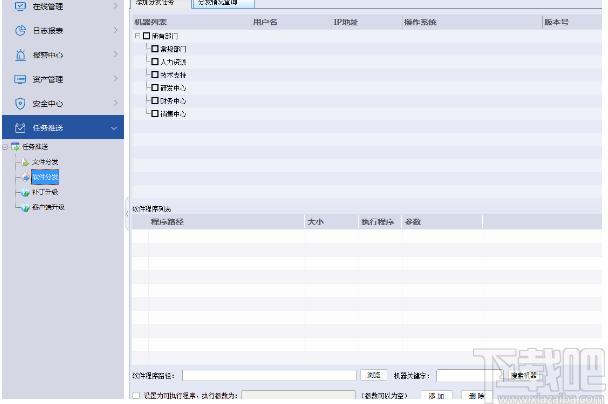
Task: Select 补丁升级 in the tree
Action: coord(45,192)
